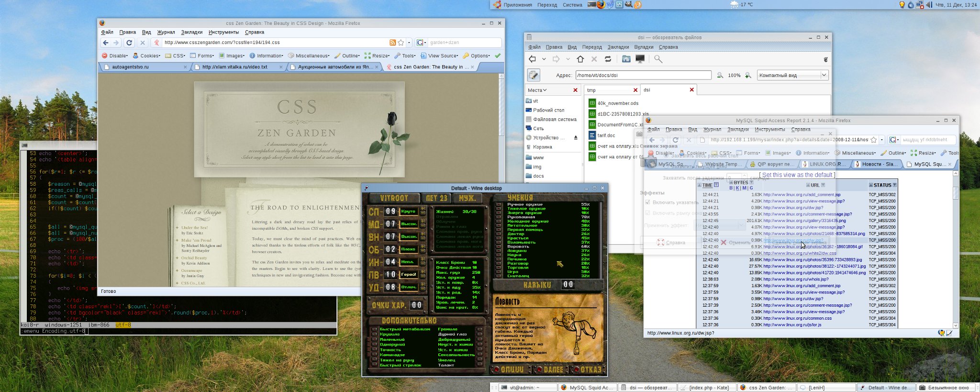Bookmark MySQL Squid page with star icon

pos(873,140)
